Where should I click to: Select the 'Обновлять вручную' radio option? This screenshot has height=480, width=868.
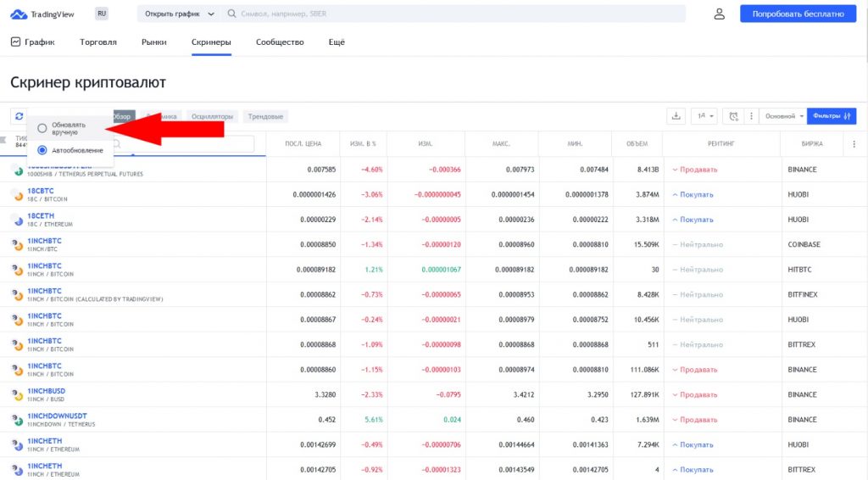42,128
